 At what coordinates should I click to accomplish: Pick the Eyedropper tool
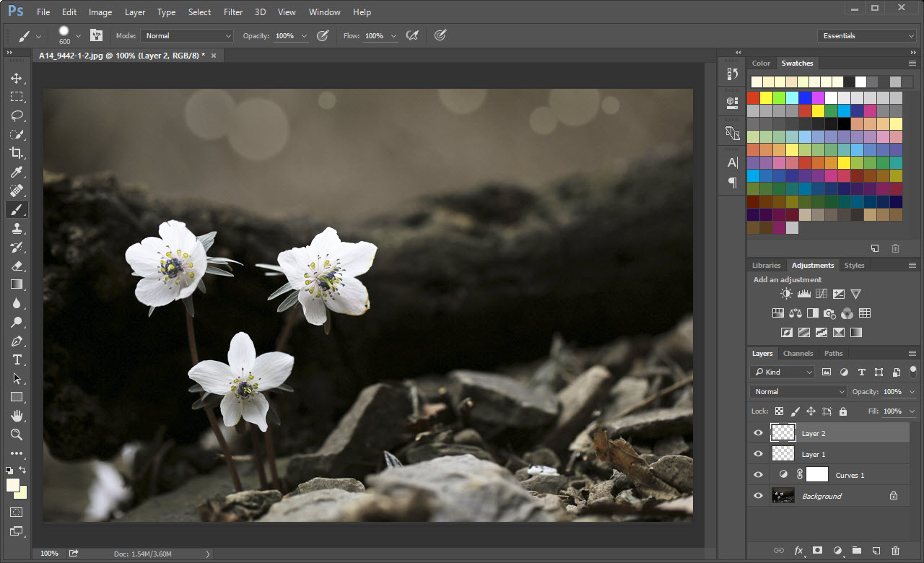pos(16,172)
